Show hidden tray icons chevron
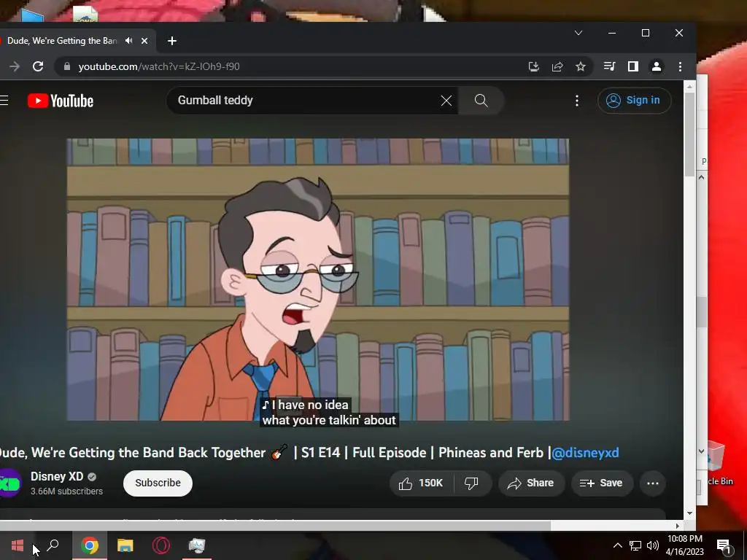 (x=617, y=545)
